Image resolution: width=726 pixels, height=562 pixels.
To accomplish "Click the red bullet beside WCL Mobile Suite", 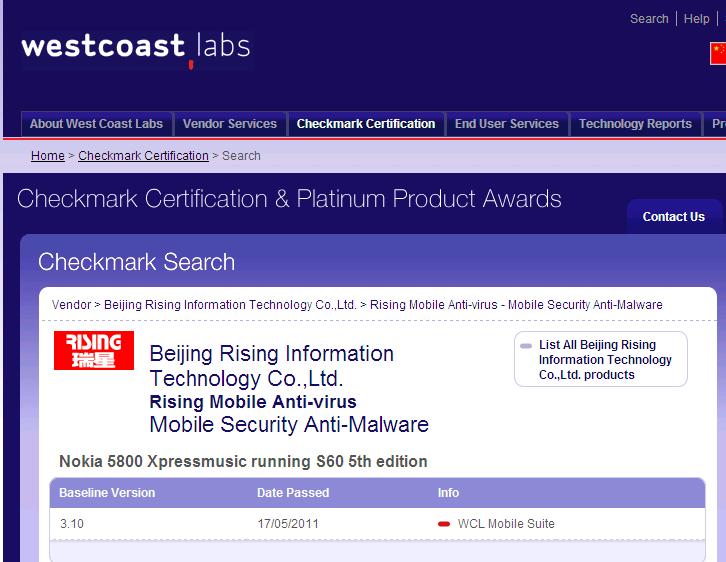I will [x=444, y=524].
